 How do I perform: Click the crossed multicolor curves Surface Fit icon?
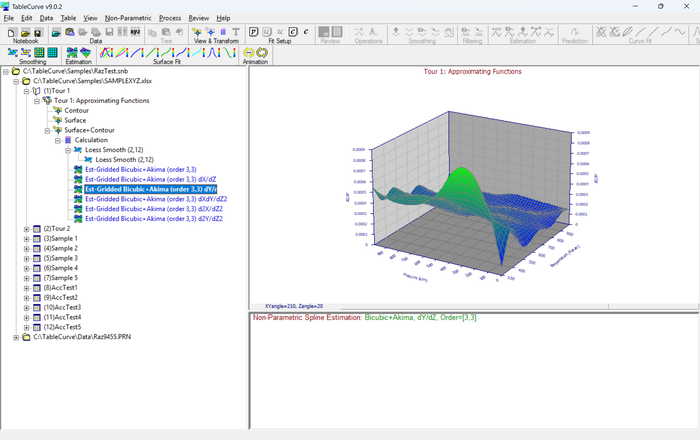(106, 53)
